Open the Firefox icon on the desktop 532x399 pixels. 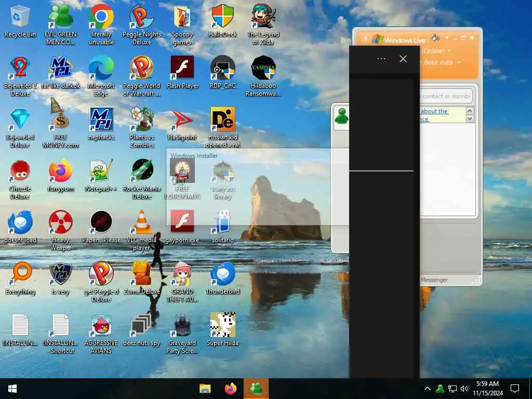point(60,175)
